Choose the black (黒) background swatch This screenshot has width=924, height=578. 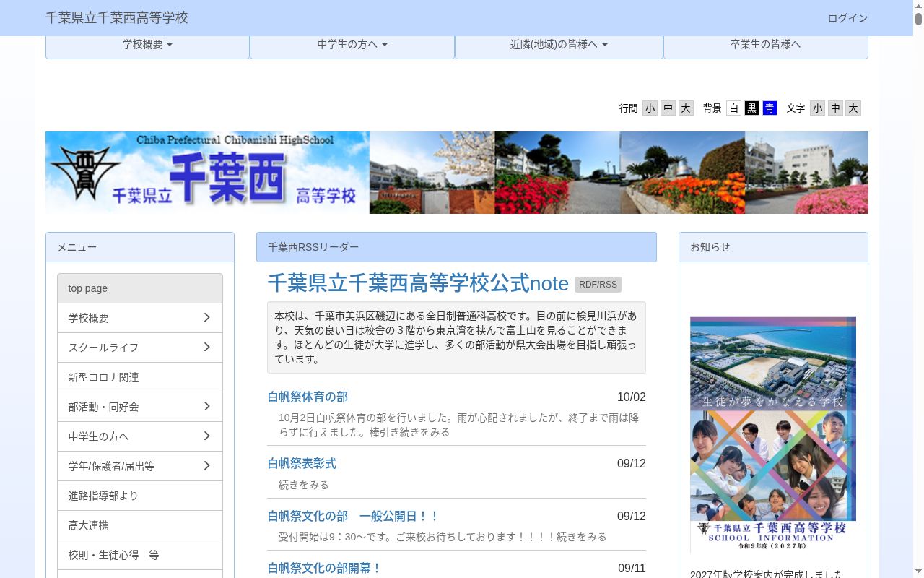[752, 108]
